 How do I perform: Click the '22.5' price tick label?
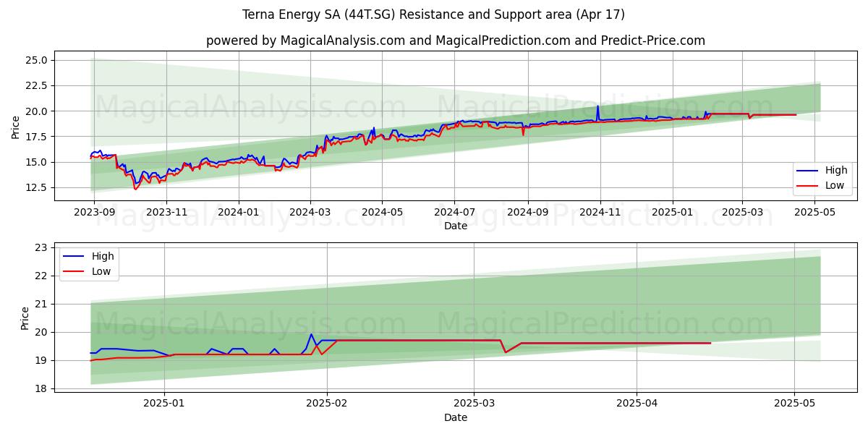pyautogui.click(x=37, y=85)
